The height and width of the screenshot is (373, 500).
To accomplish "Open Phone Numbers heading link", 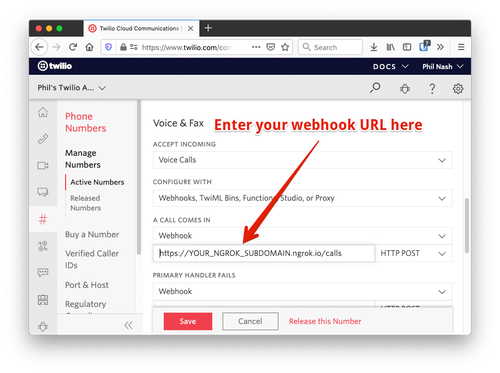I will (86, 122).
